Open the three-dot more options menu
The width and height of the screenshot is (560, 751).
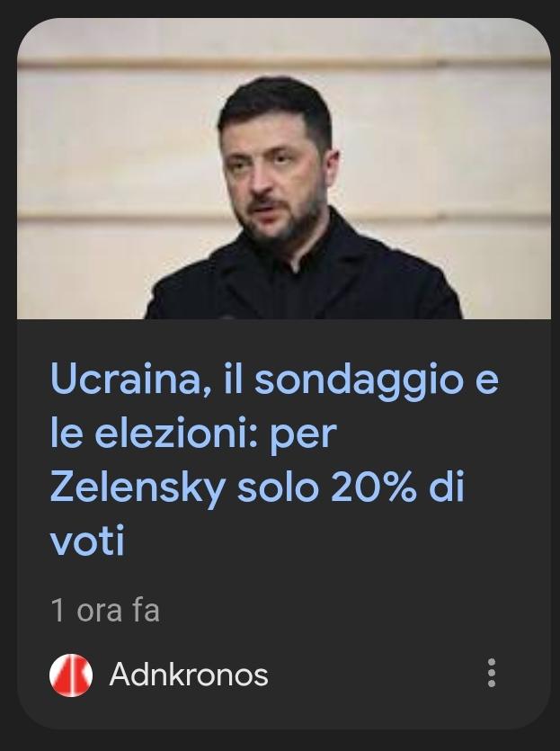pos(491,673)
